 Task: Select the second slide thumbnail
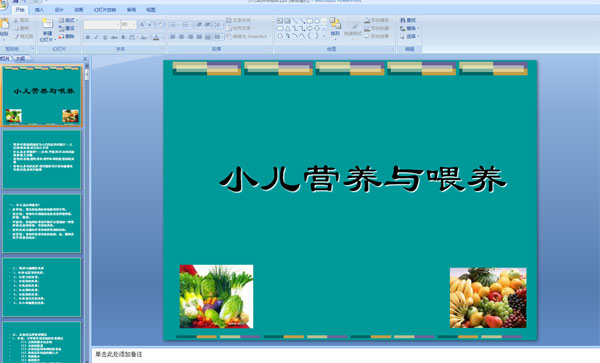coord(42,160)
